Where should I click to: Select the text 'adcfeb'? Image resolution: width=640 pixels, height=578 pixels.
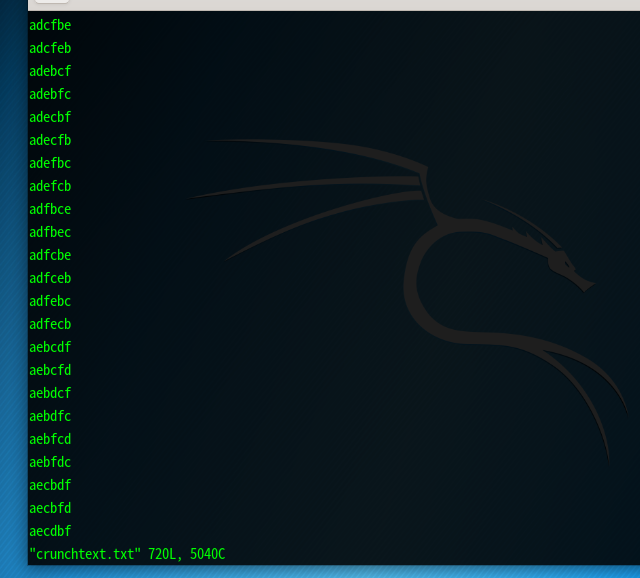[50, 48]
